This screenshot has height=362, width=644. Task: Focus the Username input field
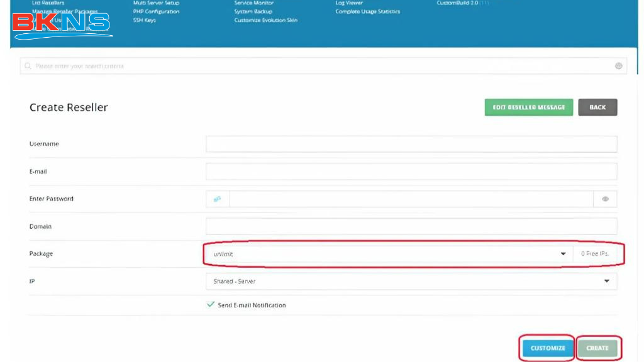tap(411, 144)
